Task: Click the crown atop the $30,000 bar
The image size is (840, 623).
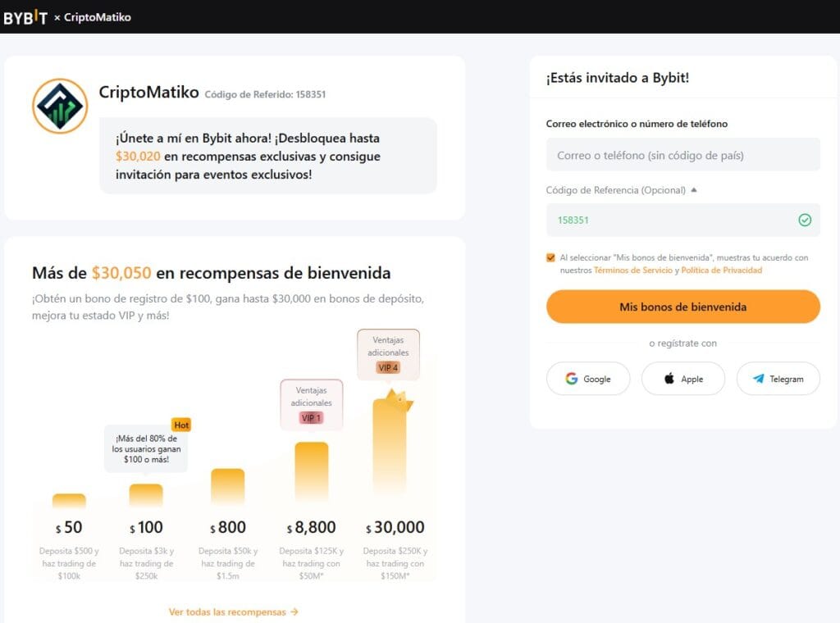Action: tap(399, 400)
